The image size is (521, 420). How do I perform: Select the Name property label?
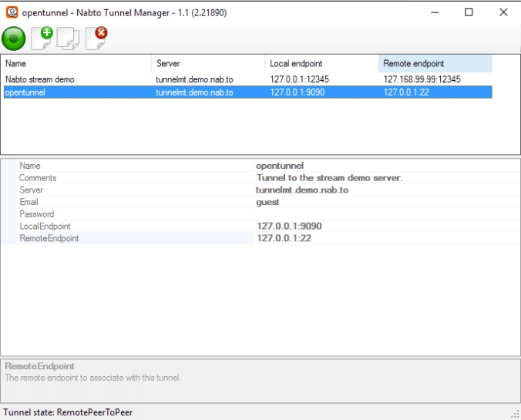pyautogui.click(x=30, y=166)
